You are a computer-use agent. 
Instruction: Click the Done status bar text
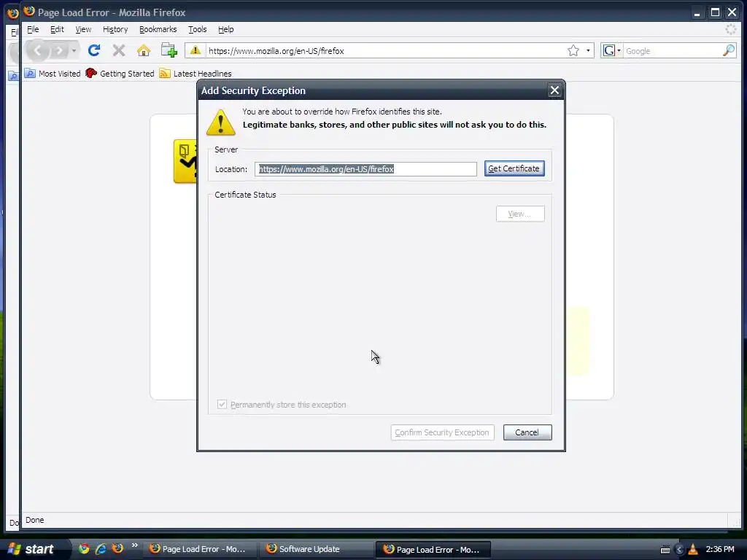point(35,520)
